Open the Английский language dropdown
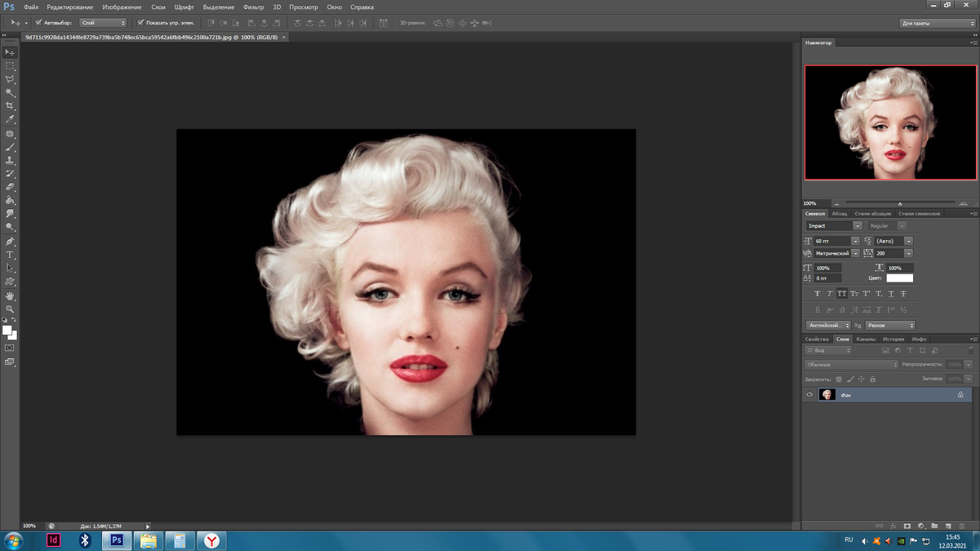Screen dimensions: 980x551 pyautogui.click(x=827, y=325)
